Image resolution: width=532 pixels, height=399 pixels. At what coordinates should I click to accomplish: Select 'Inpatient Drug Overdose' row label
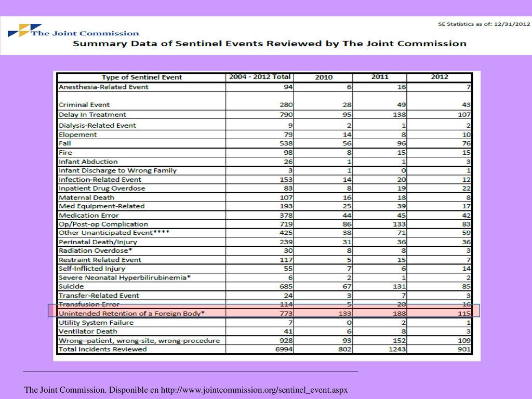[102, 188]
